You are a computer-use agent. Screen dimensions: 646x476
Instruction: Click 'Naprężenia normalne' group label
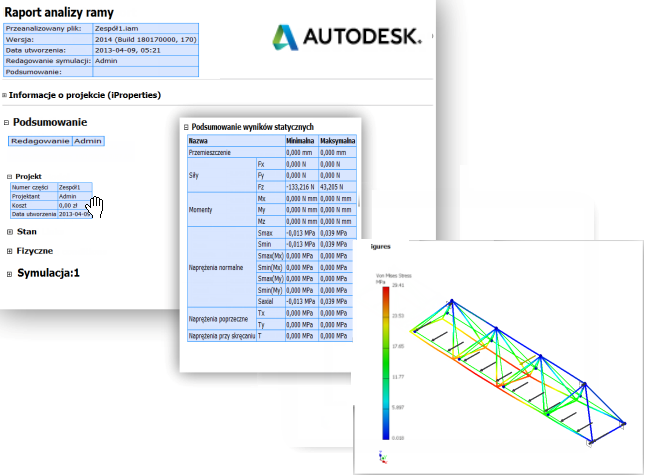tap(222, 267)
